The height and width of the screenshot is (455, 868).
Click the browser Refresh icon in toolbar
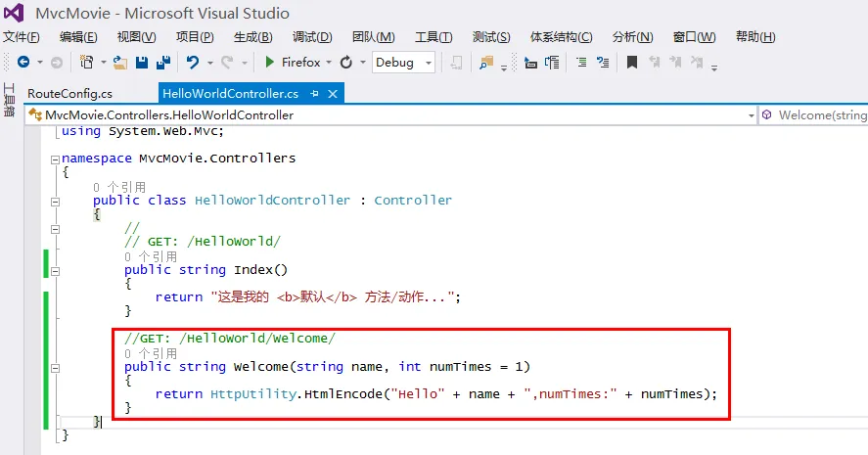click(346, 62)
